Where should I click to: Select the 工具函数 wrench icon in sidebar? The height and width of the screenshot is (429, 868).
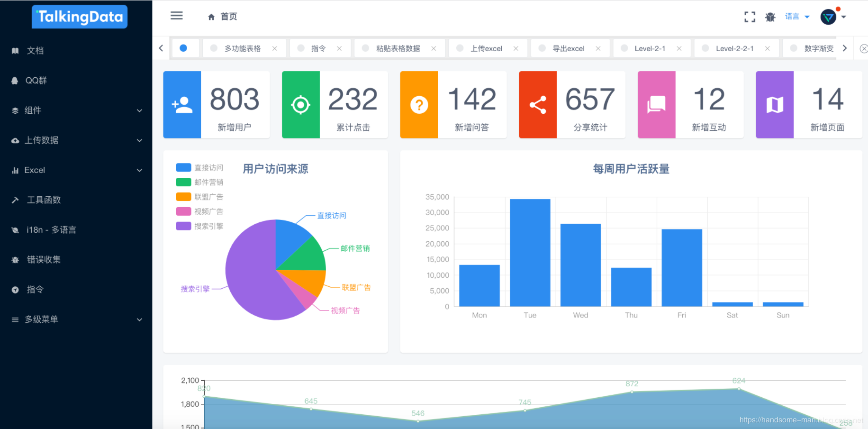(x=15, y=200)
